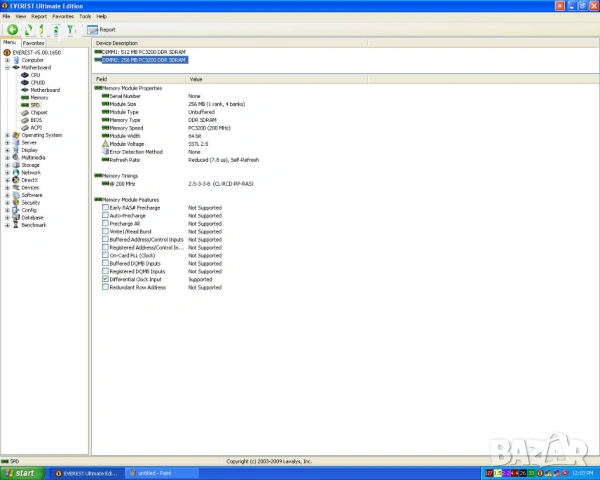Open the Windows Start button
Image resolution: width=600 pixels, height=480 pixels.
pos(22,473)
